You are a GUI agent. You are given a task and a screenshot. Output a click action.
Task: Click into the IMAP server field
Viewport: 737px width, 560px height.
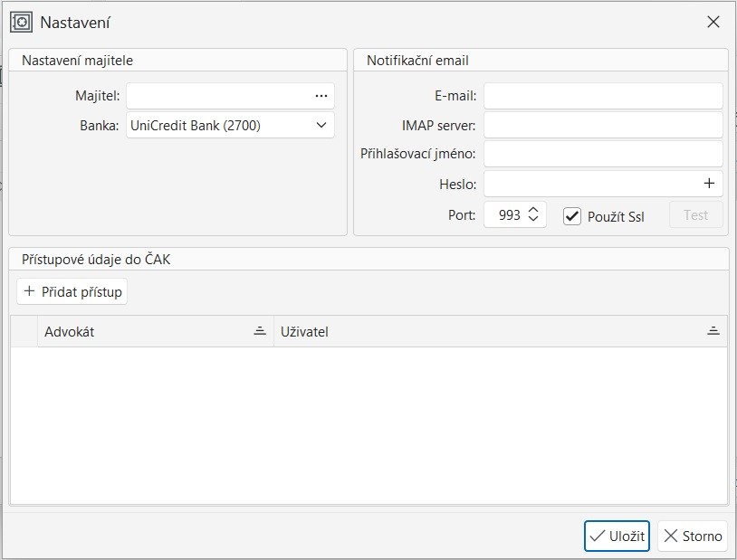pos(603,125)
